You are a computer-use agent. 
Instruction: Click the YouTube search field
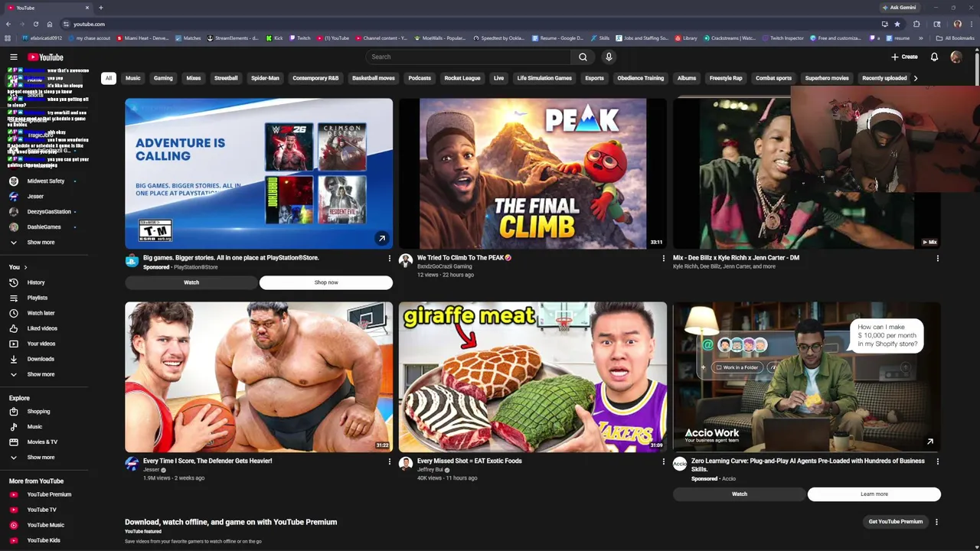pos(468,57)
